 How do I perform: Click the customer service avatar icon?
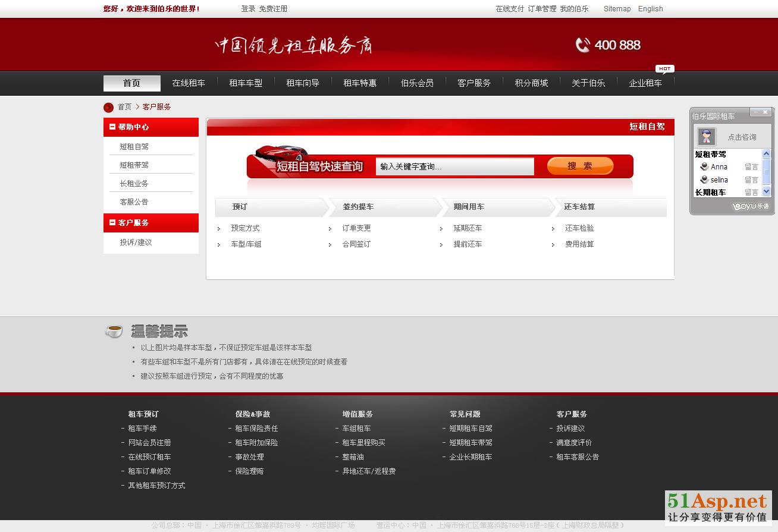pos(706,137)
